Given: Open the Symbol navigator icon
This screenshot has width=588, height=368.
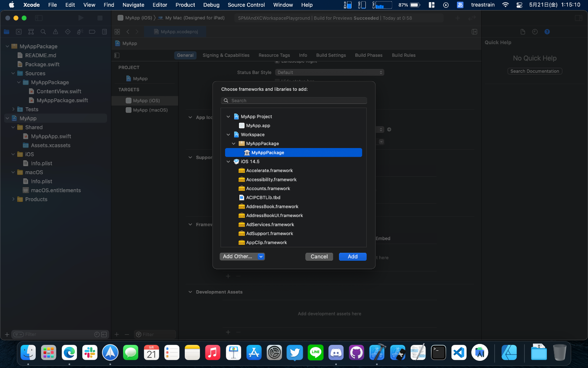Looking at the screenshot, I should pyautogui.click(x=31, y=32).
